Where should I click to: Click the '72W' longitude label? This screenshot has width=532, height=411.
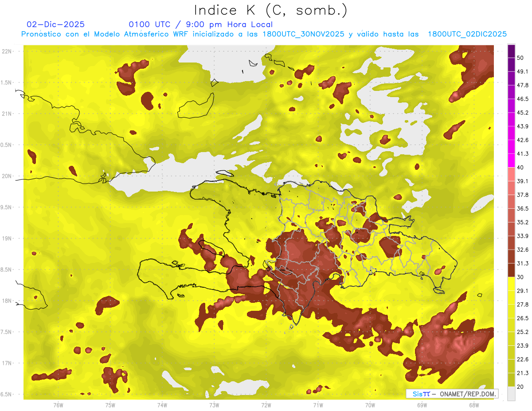click(266, 405)
